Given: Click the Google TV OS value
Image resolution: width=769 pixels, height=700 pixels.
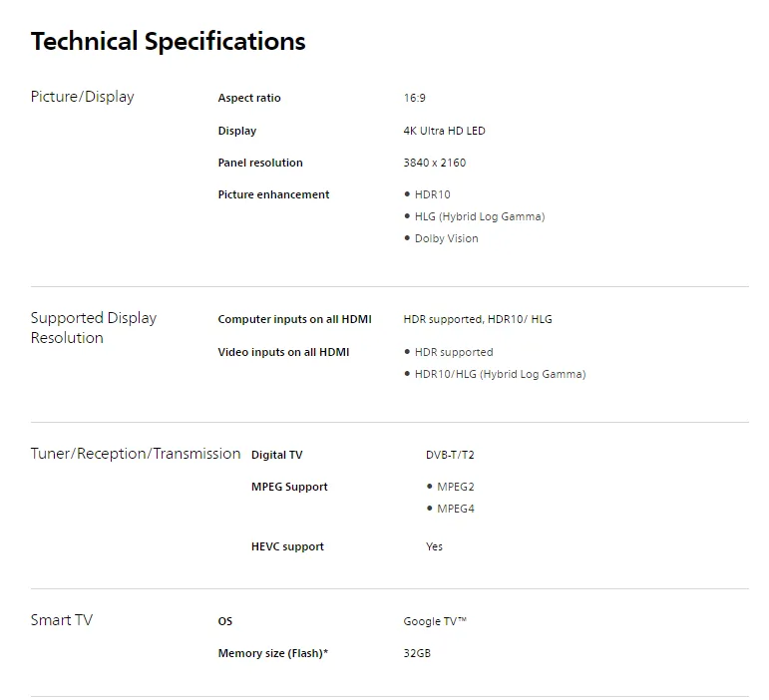Looking at the screenshot, I should click(435, 621).
